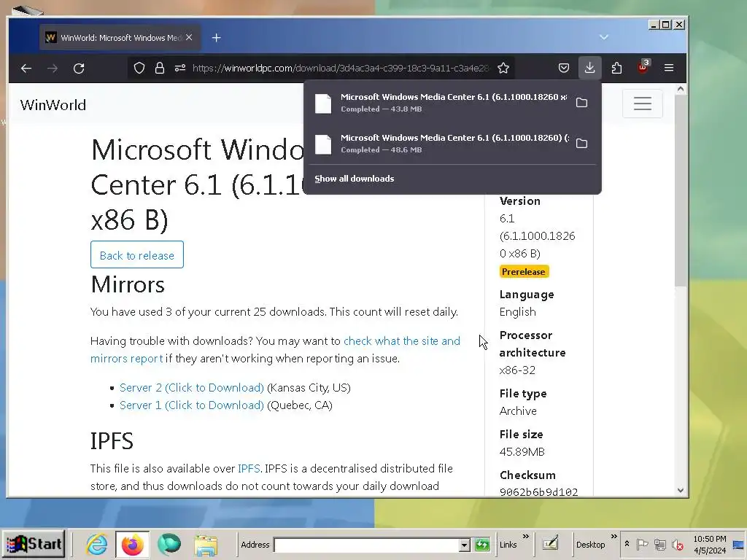The height and width of the screenshot is (560, 747).
Task: Open the tracking protection shield icon
Action: coord(139,68)
